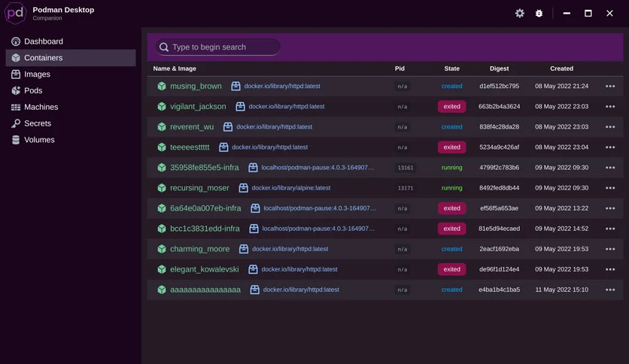The height and width of the screenshot is (364, 629).
Task: Click the cube icon beside reverent_wu
Action: click(x=162, y=126)
